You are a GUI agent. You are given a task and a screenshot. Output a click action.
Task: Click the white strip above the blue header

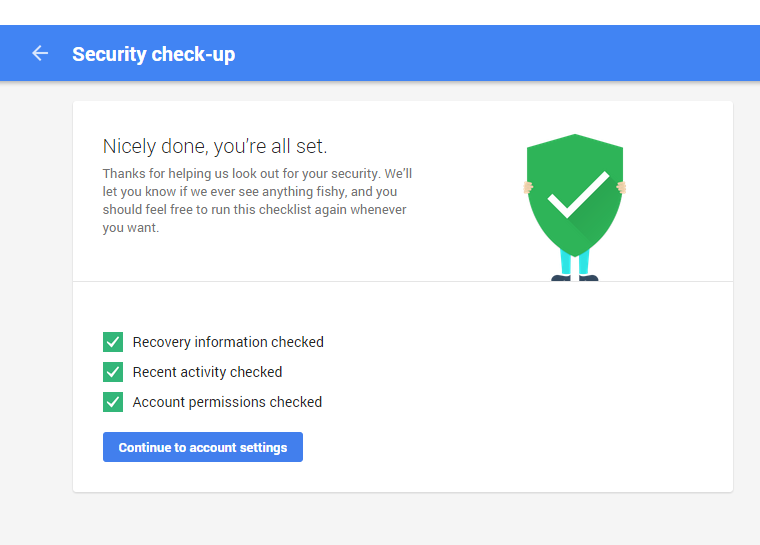coord(380,12)
